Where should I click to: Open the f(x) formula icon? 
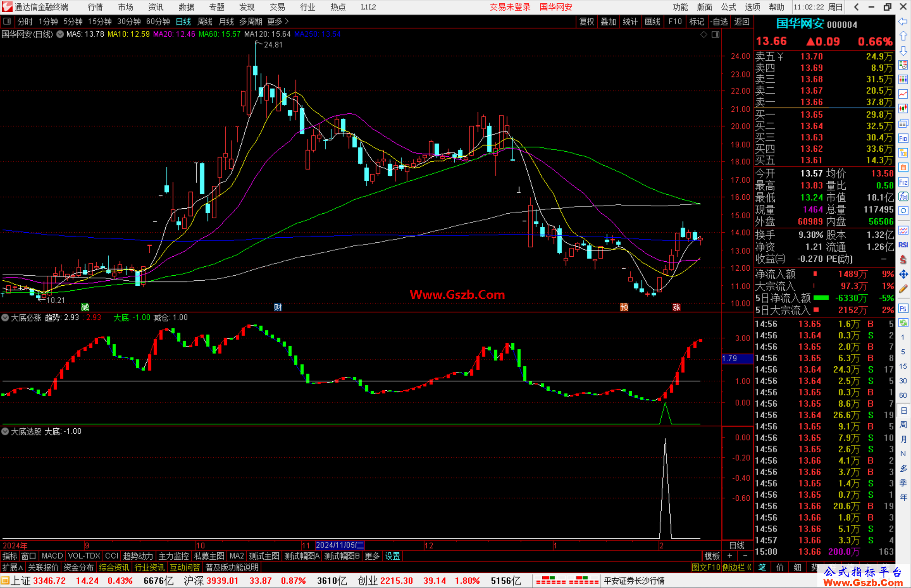click(x=903, y=196)
